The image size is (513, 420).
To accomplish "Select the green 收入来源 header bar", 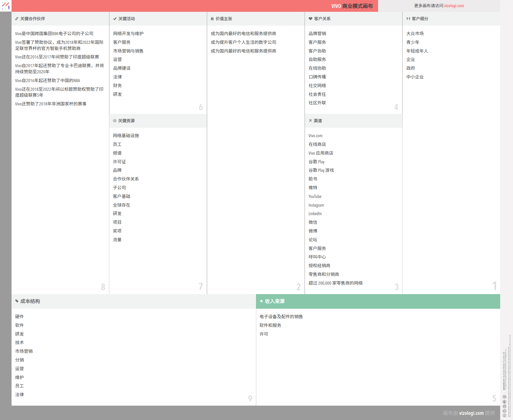I will tap(378, 301).
